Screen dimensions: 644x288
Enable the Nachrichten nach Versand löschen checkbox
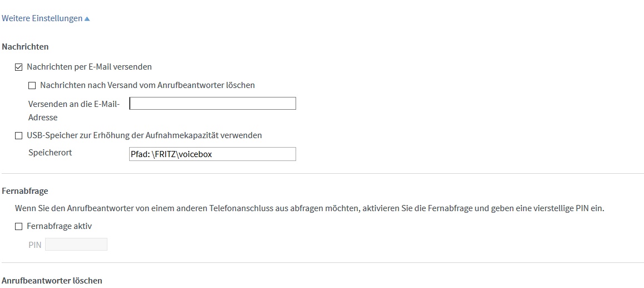click(32, 85)
